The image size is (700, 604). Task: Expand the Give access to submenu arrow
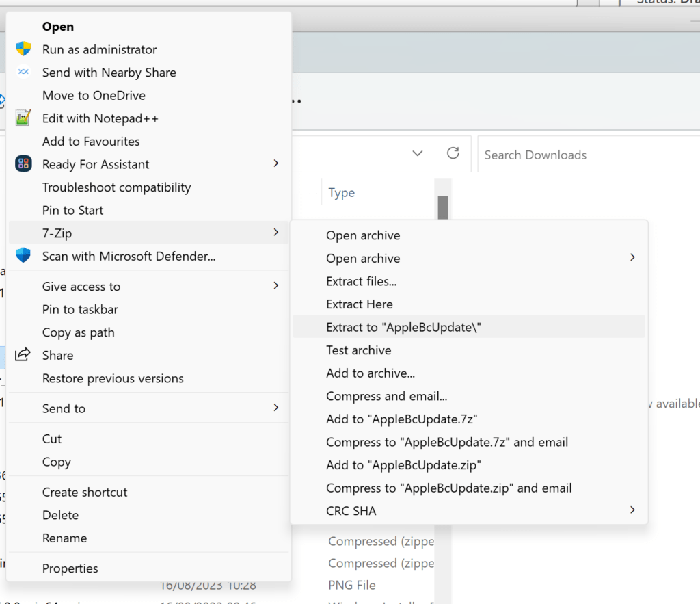tap(276, 285)
